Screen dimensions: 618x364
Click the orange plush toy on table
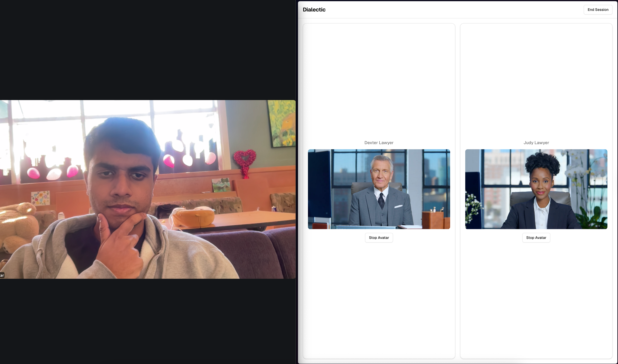tap(194, 216)
